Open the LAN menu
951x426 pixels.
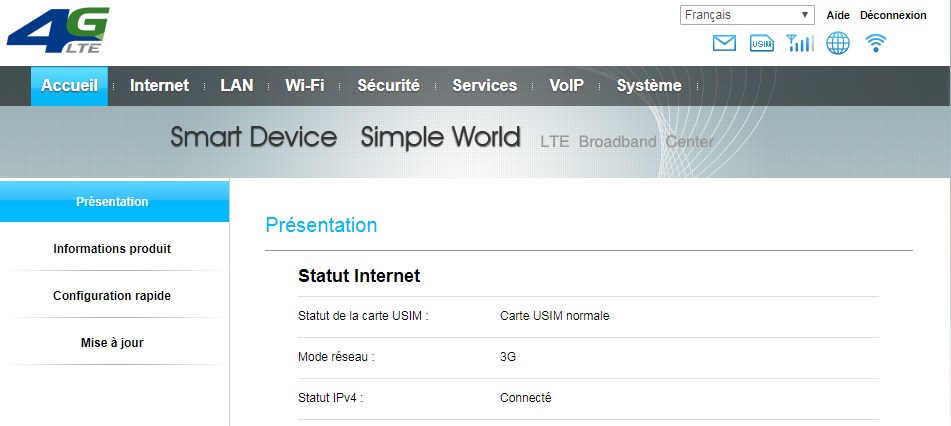click(x=237, y=86)
